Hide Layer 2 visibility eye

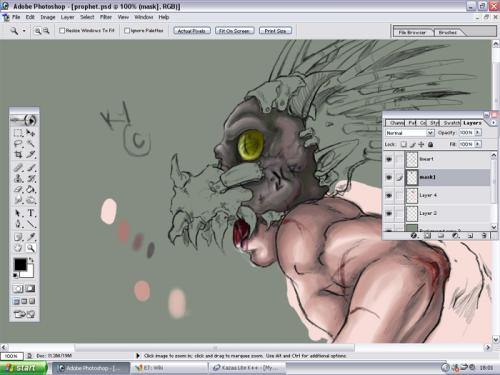tap(389, 213)
